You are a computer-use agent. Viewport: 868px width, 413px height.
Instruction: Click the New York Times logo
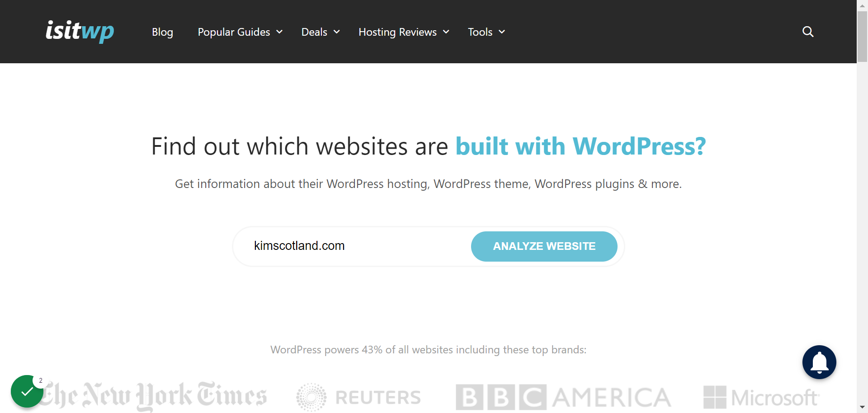tap(154, 396)
